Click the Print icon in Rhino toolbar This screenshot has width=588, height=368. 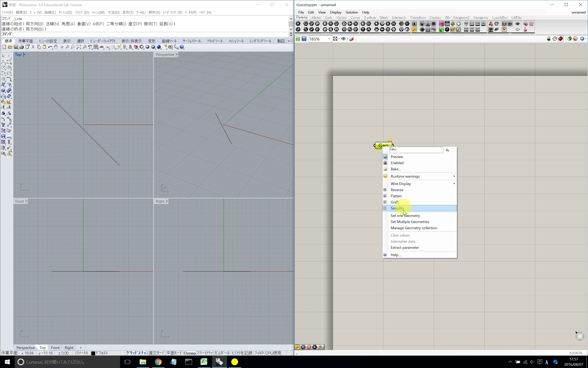coord(22,47)
